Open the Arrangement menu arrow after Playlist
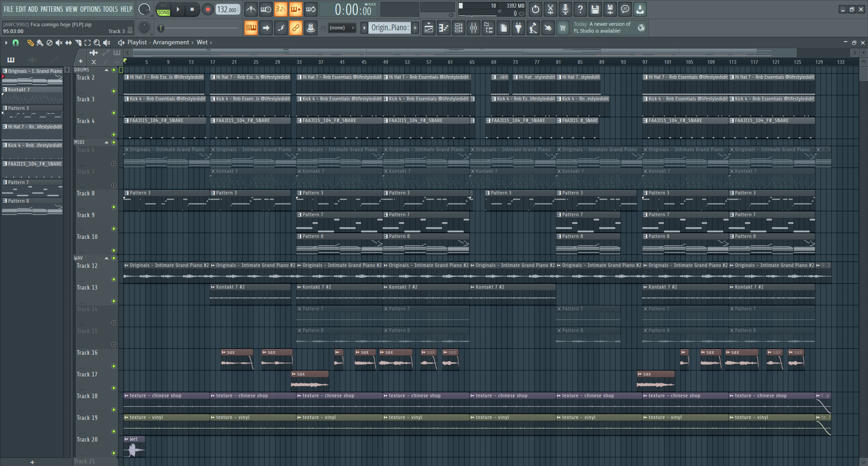868x466 pixels. (x=193, y=43)
